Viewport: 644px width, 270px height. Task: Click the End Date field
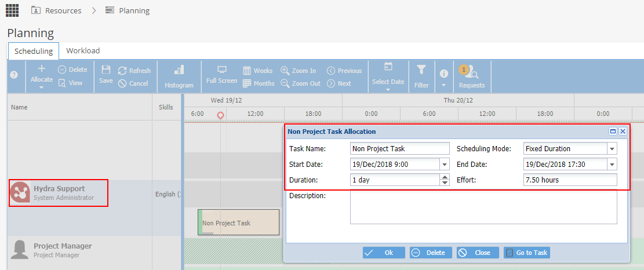click(x=566, y=165)
